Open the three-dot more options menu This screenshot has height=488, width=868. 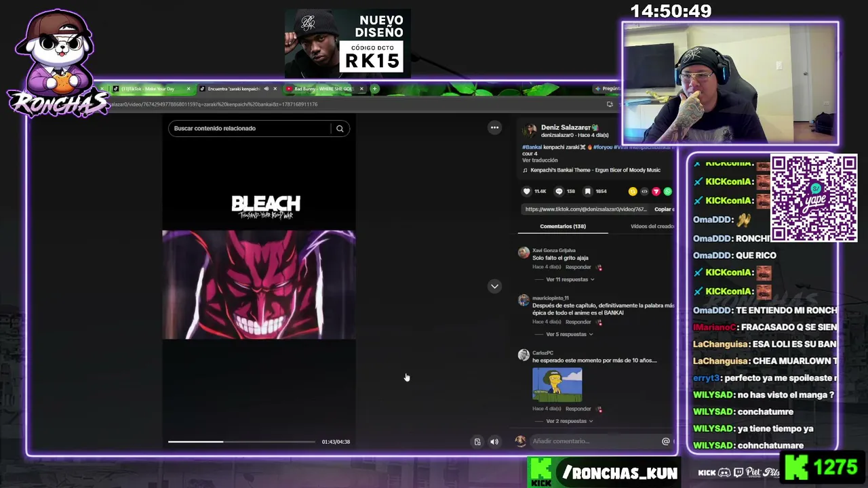[494, 127]
